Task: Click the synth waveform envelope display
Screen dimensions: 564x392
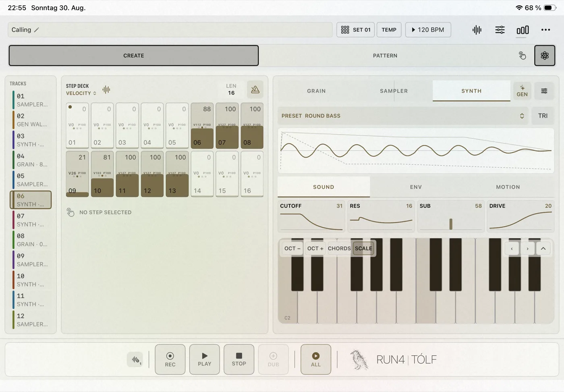Action: 416,151
